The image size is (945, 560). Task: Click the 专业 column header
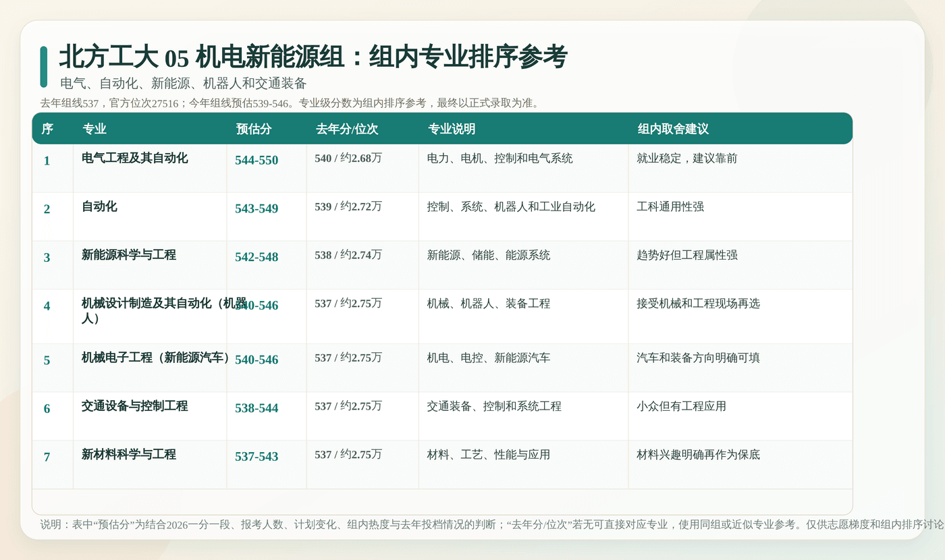point(94,129)
